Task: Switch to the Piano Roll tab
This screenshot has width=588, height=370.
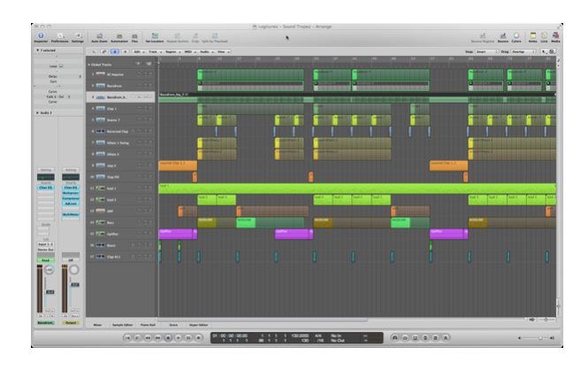Action: point(148,325)
